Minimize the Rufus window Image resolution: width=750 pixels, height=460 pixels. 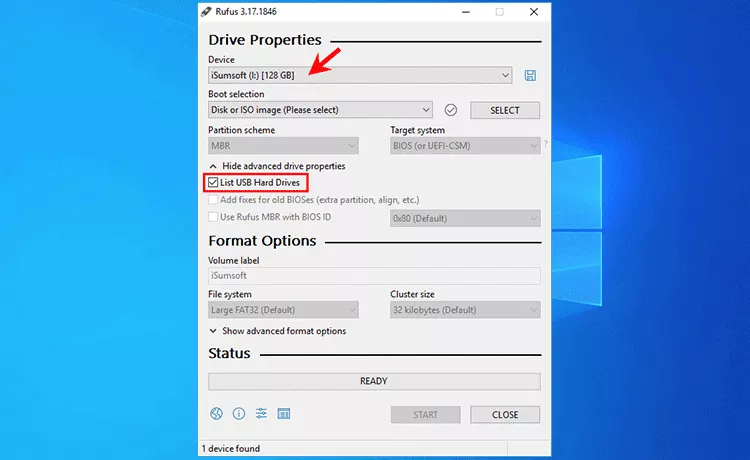pos(465,12)
